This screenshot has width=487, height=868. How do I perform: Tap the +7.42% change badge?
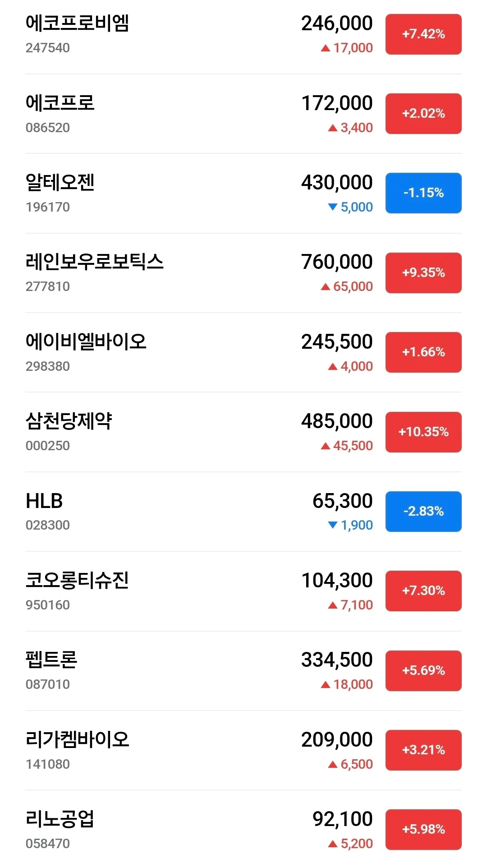pyautogui.click(x=423, y=34)
